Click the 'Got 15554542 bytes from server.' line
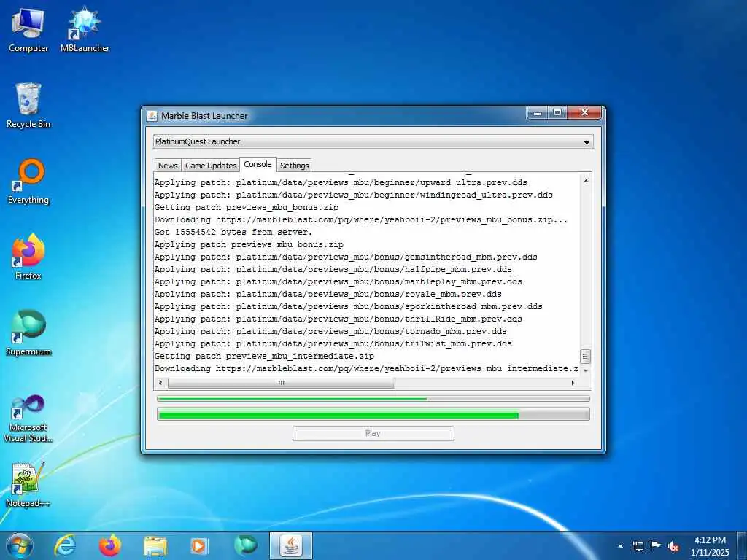 [x=233, y=232]
